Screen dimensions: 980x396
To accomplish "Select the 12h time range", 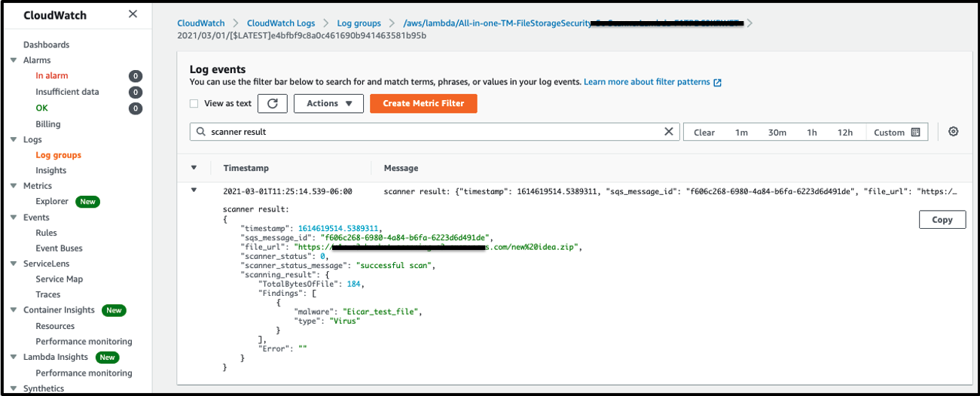I will pyautogui.click(x=845, y=133).
